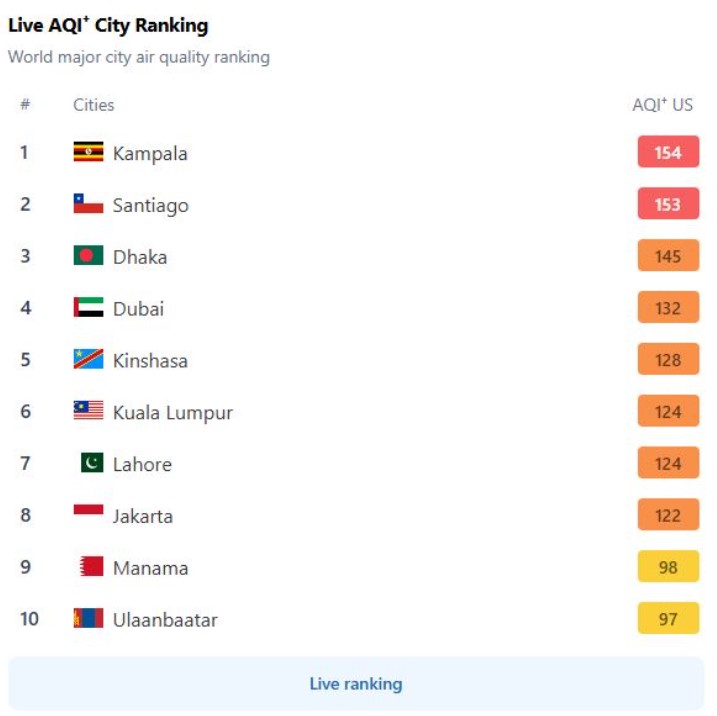Select the Jakarta city name
This screenshot has width=717, height=716.
pos(143,516)
